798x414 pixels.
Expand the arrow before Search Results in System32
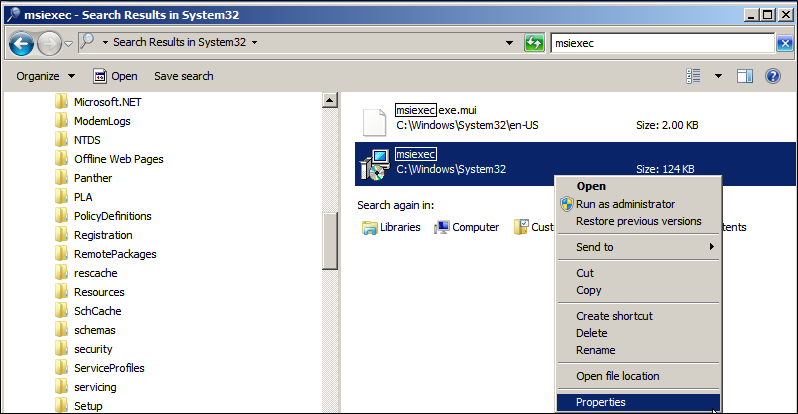(x=105, y=42)
